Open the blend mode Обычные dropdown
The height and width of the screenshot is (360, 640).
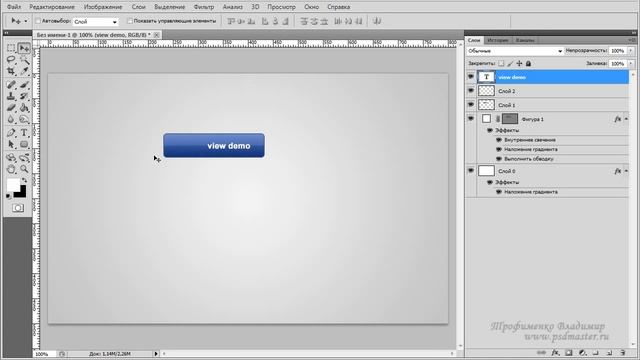pos(515,51)
